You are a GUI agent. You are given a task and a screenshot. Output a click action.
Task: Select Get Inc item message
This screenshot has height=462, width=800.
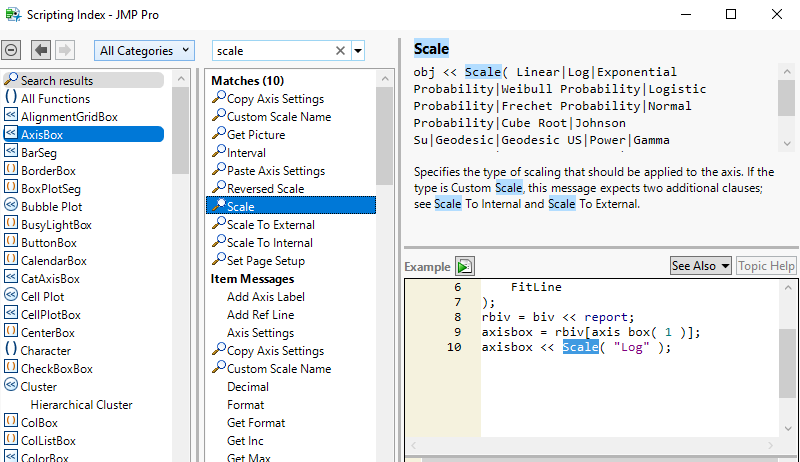coord(245,441)
